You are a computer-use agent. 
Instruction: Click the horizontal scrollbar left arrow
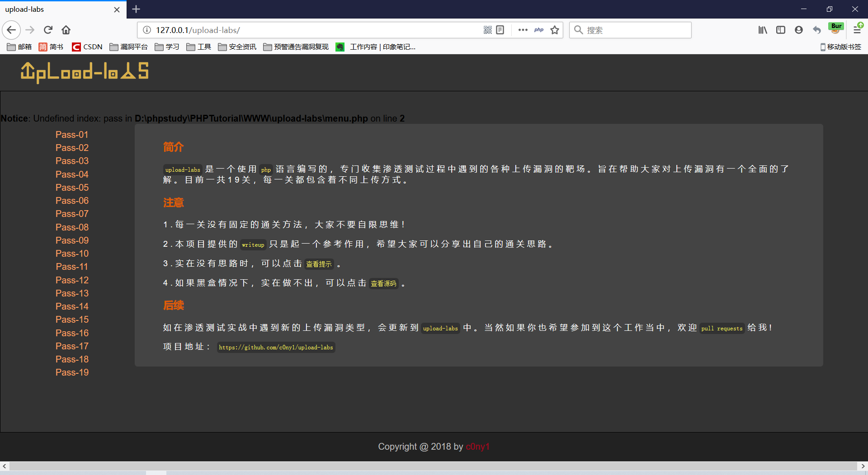click(5, 466)
